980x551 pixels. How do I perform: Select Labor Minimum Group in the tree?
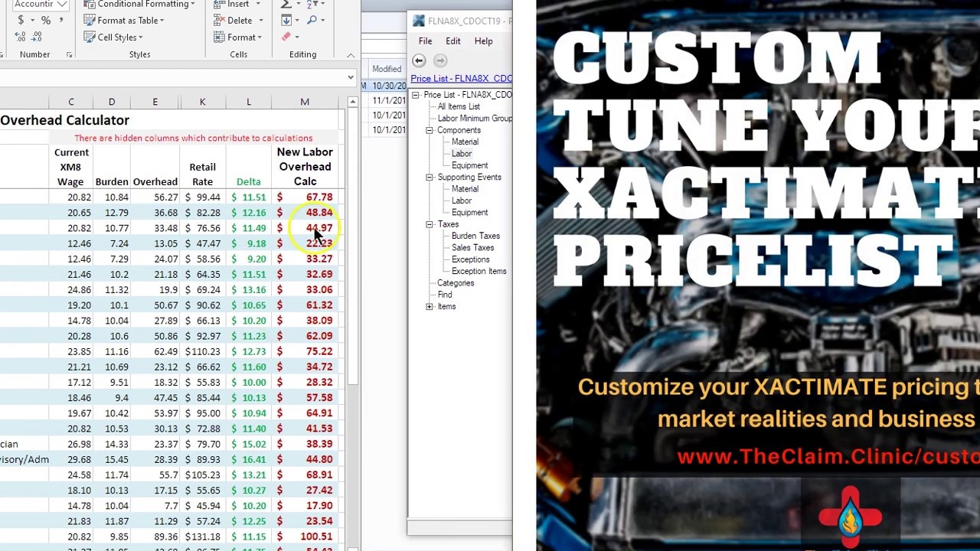point(475,119)
